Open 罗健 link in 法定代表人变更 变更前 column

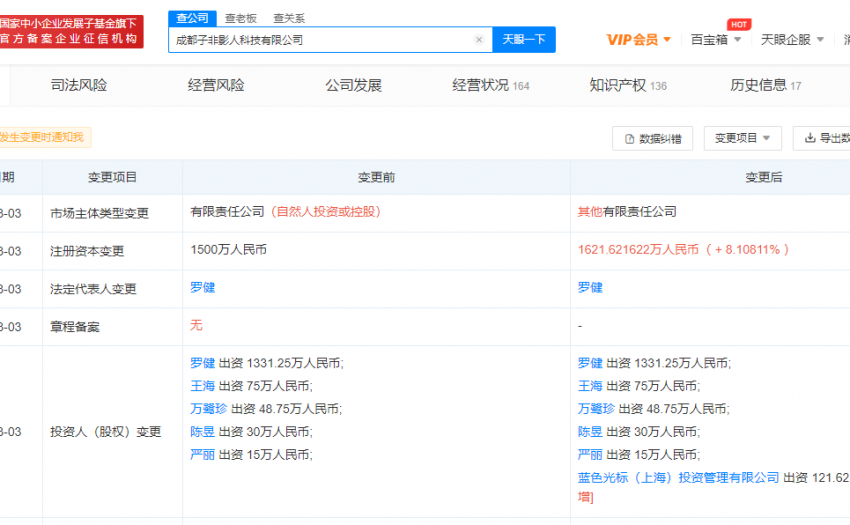pos(203,287)
